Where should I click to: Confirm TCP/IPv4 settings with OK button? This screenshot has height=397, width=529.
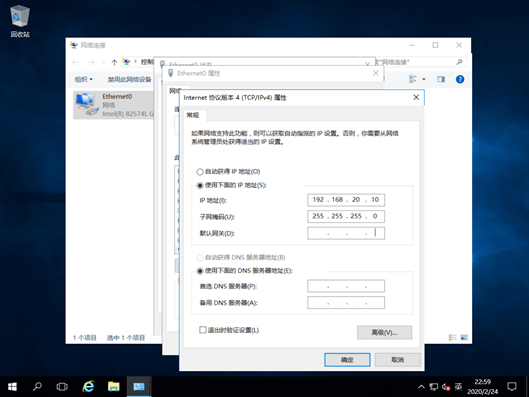pyautogui.click(x=347, y=360)
